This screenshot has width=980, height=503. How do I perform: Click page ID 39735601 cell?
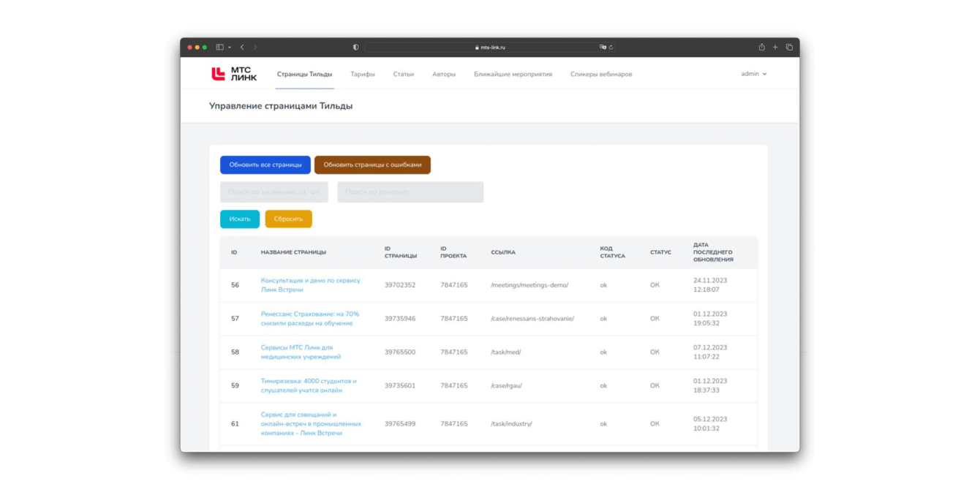(x=400, y=385)
